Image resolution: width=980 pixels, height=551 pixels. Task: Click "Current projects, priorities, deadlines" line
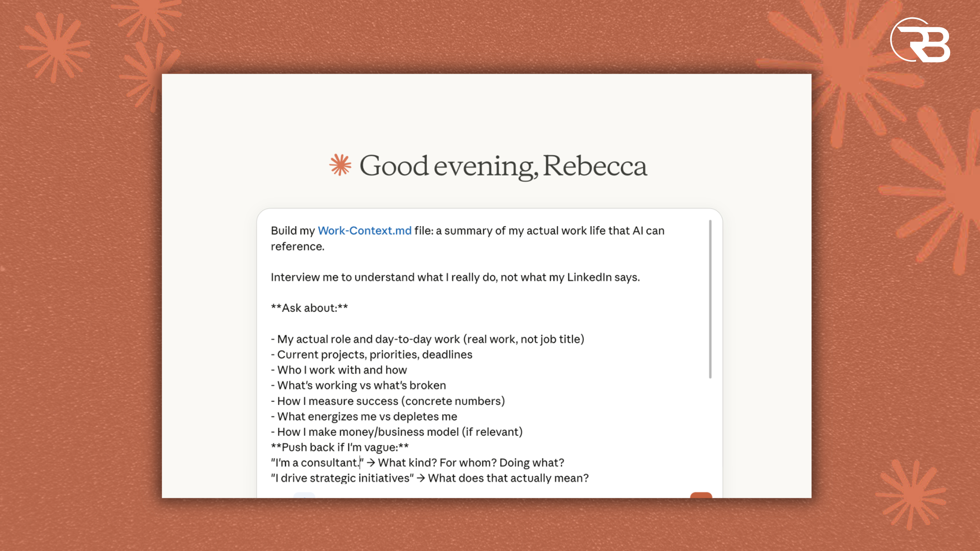click(x=374, y=355)
